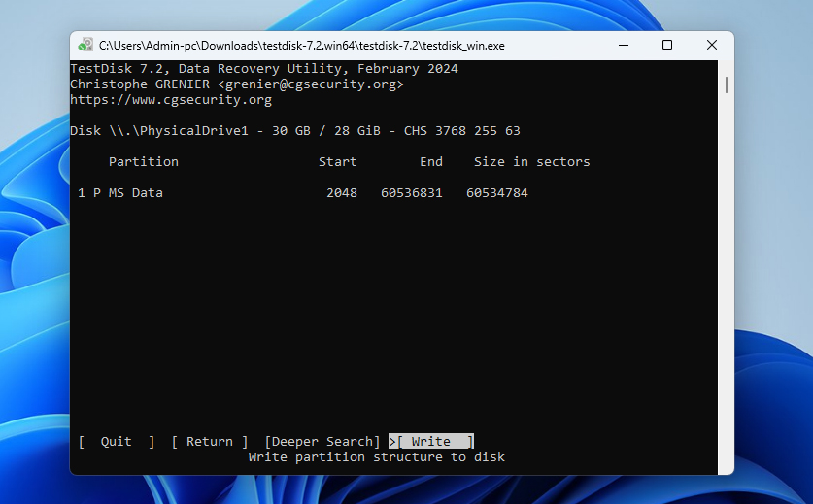Maximize the TestDisk console window

[667, 45]
